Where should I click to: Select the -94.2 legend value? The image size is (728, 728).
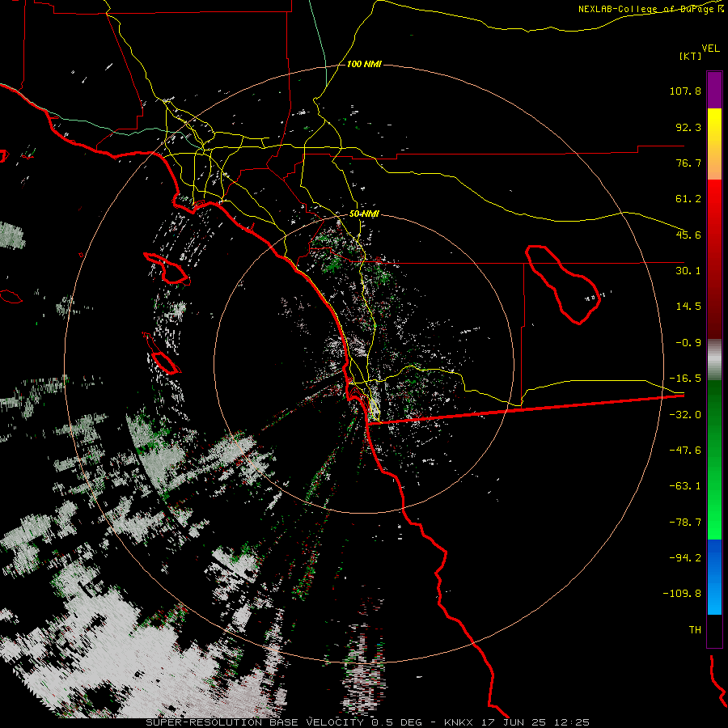(x=685, y=558)
